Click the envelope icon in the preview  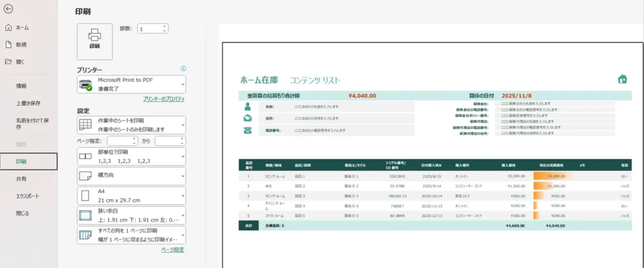[247, 118]
